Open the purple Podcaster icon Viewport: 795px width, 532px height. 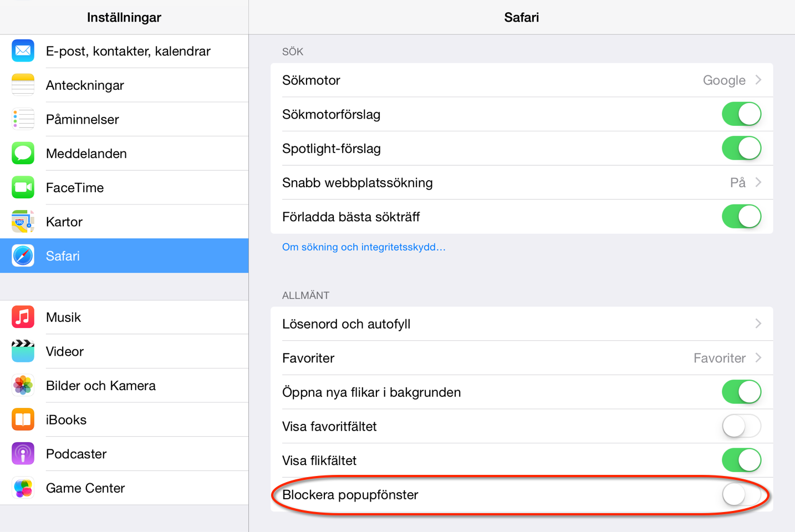tap(23, 454)
